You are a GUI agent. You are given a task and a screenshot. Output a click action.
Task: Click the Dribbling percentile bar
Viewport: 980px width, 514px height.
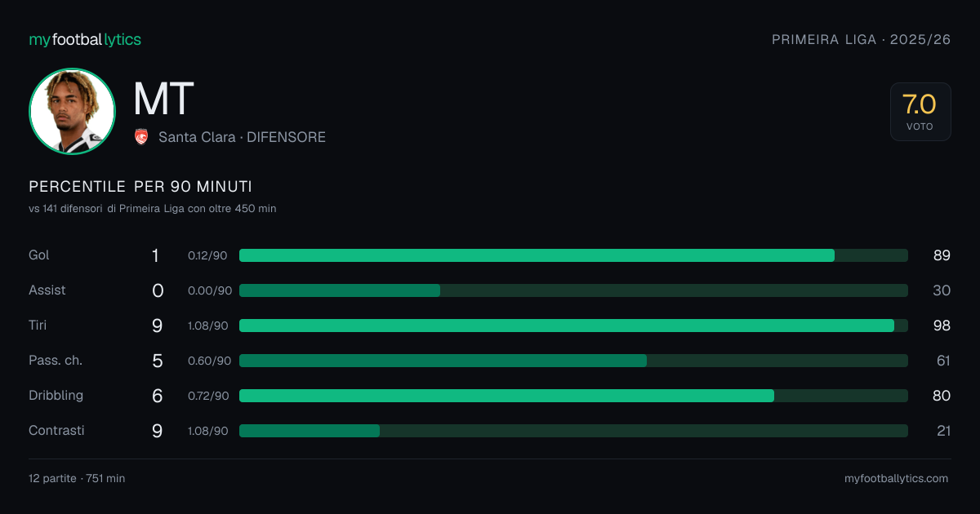[x=573, y=396]
